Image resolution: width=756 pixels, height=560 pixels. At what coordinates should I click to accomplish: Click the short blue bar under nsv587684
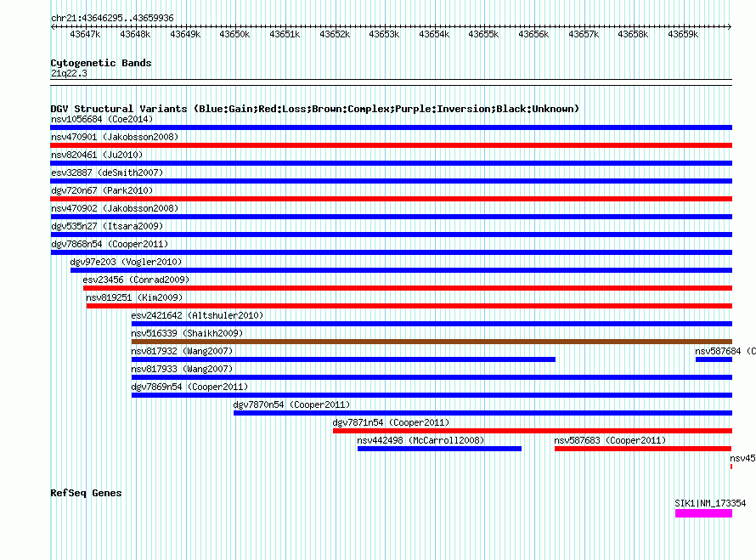tap(714, 359)
